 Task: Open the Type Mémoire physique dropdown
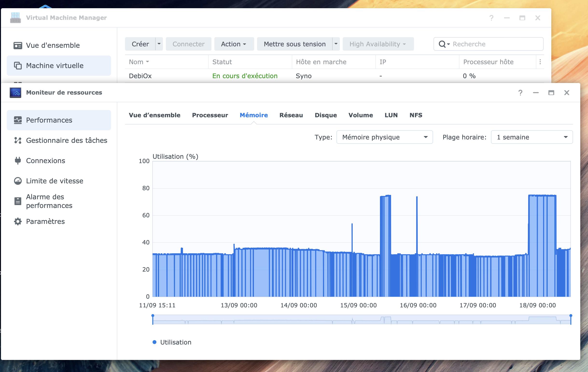click(x=384, y=137)
